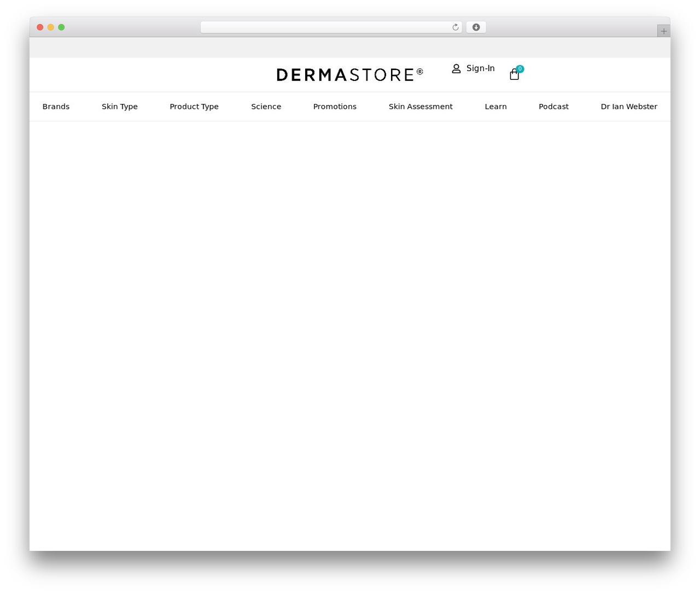Open the Brands menu
This screenshot has height=593, width=700.
pos(56,107)
